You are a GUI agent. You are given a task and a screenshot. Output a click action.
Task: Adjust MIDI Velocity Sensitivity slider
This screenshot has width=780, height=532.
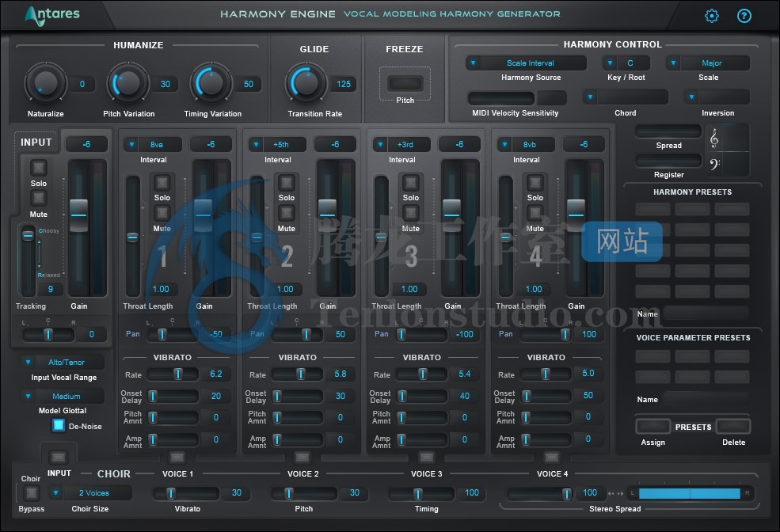(x=501, y=97)
